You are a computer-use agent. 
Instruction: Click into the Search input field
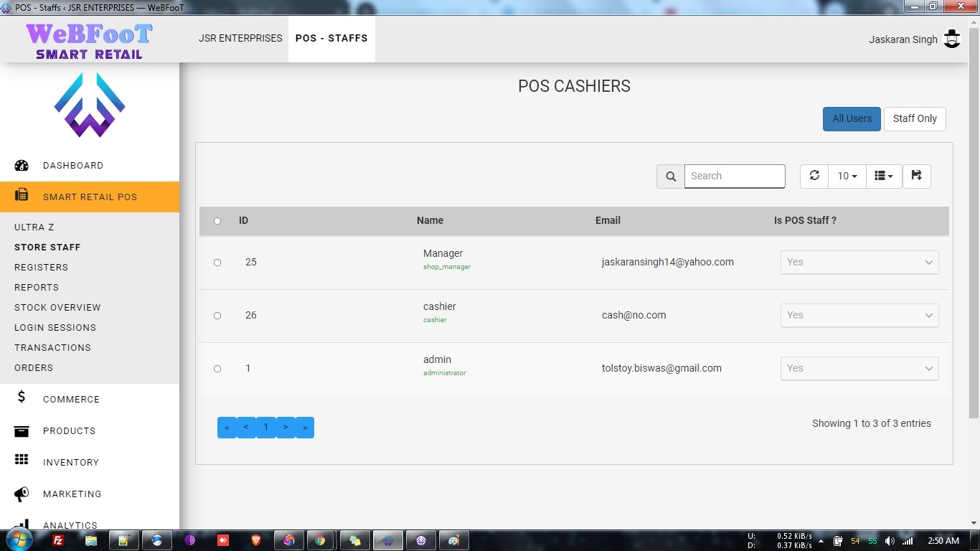[x=735, y=176]
